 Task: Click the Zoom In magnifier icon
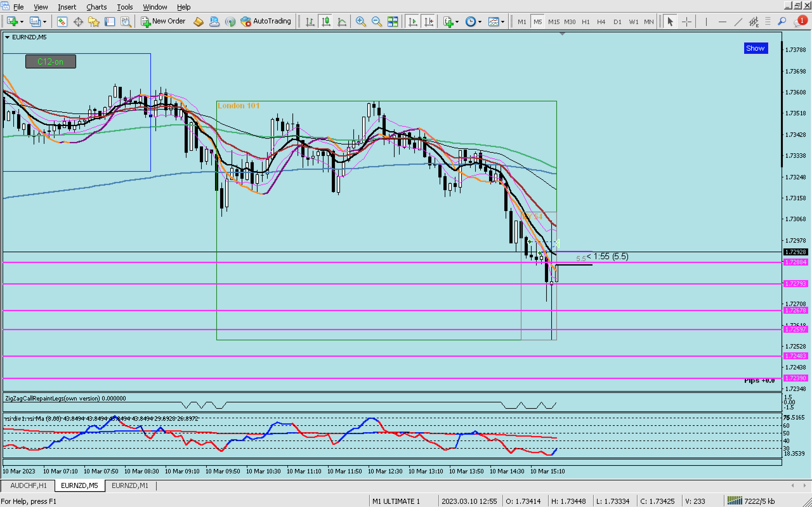click(360, 22)
